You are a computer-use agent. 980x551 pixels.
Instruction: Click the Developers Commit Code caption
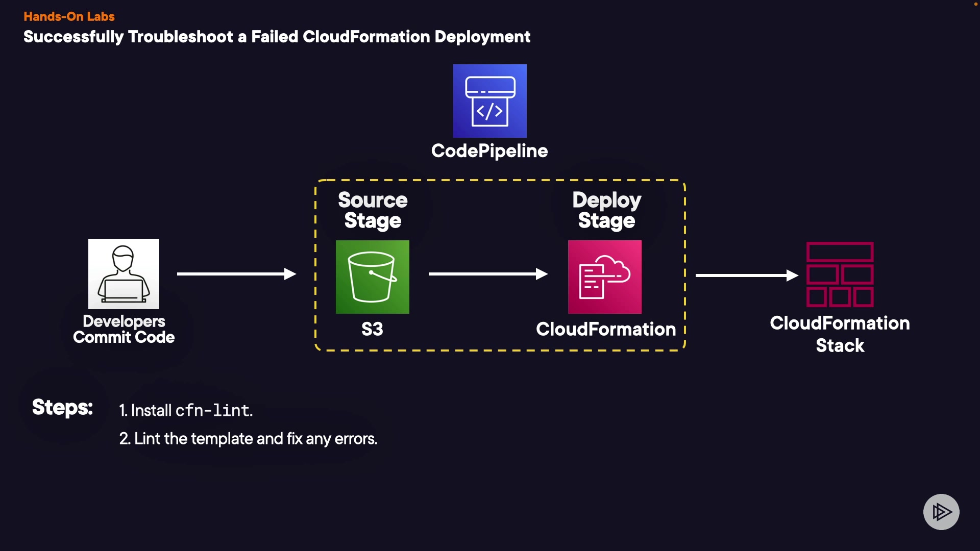point(124,329)
